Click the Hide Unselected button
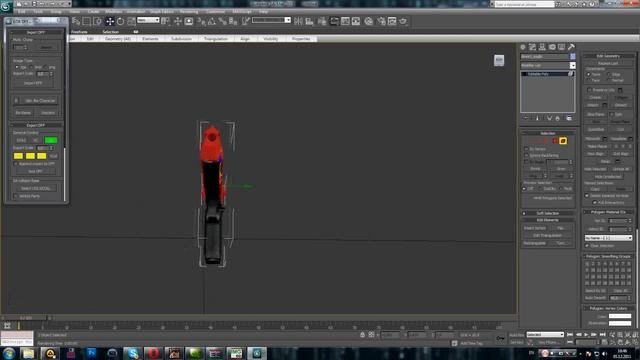Image resolution: width=640 pixels, height=360 pixels. (x=608, y=177)
